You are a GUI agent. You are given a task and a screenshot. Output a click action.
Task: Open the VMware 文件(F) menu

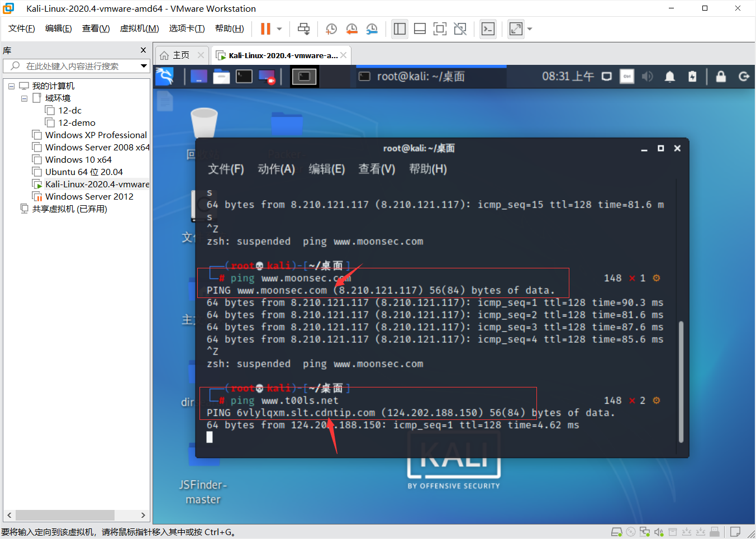[x=22, y=29]
